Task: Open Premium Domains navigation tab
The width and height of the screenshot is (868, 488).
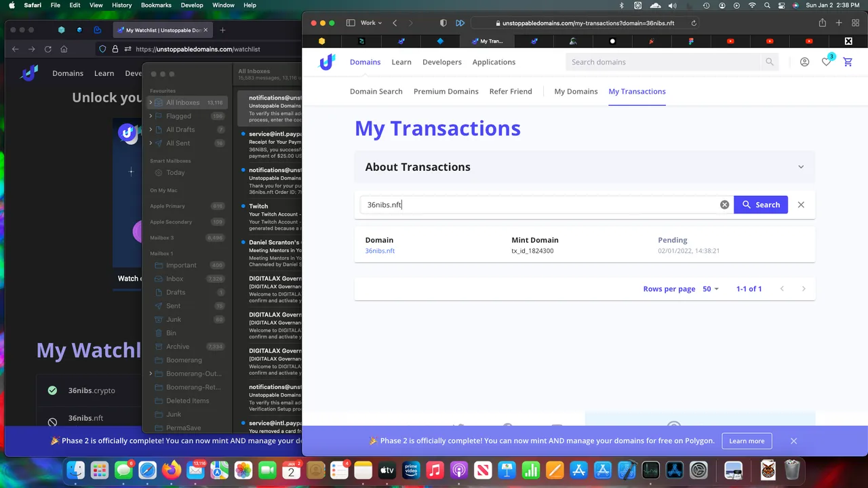Action: (446, 91)
